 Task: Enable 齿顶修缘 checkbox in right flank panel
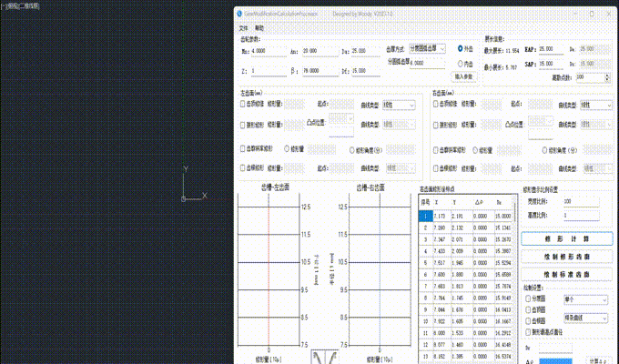pyautogui.click(x=436, y=104)
